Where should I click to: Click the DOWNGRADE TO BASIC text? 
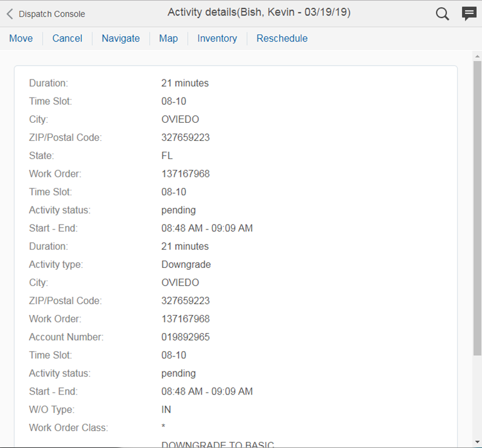218,444
